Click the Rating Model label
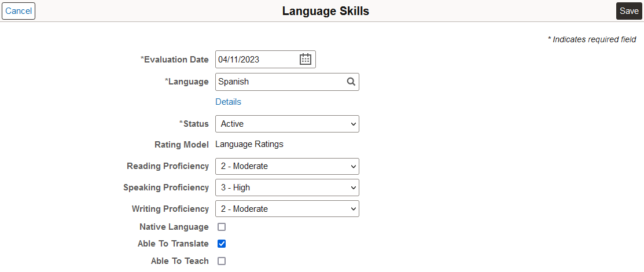The width and height of the screenshot is (644, 272). coord(182,145)
